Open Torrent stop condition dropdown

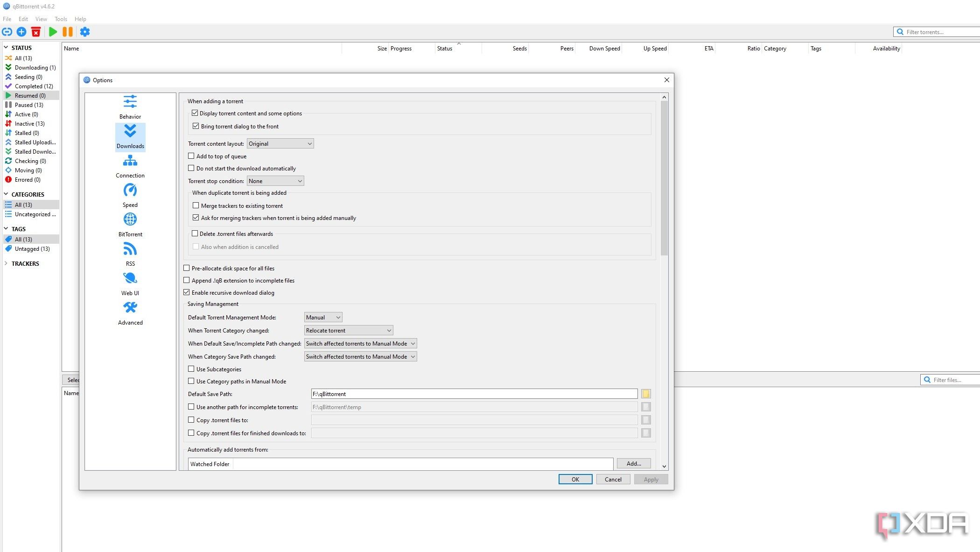click(275, 181)
